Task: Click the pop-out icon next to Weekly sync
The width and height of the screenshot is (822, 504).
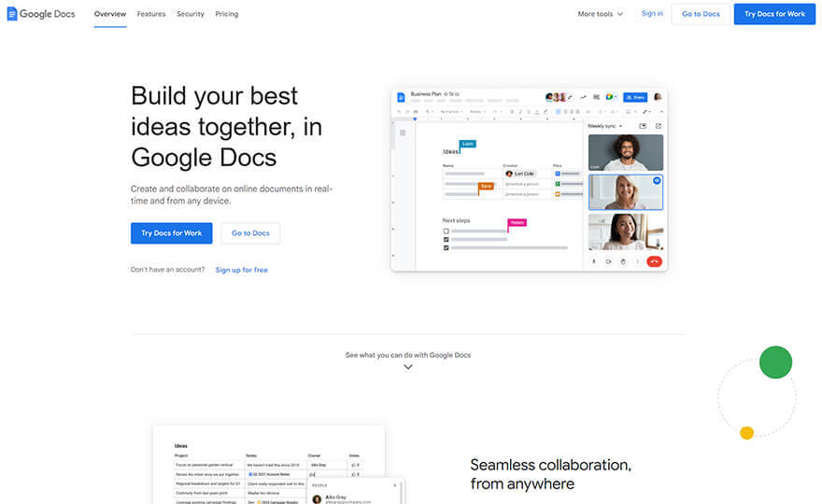Action: (x=658, y=126)
